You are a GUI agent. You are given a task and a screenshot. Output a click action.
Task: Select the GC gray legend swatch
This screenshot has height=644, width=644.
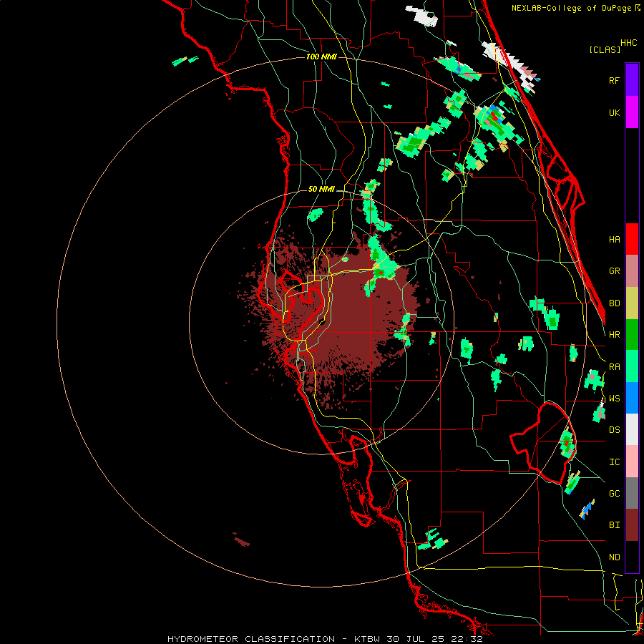point(632,493)
